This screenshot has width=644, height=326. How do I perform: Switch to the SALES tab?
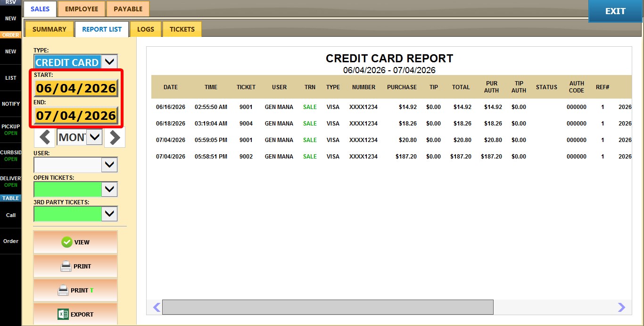coord(40,9)
